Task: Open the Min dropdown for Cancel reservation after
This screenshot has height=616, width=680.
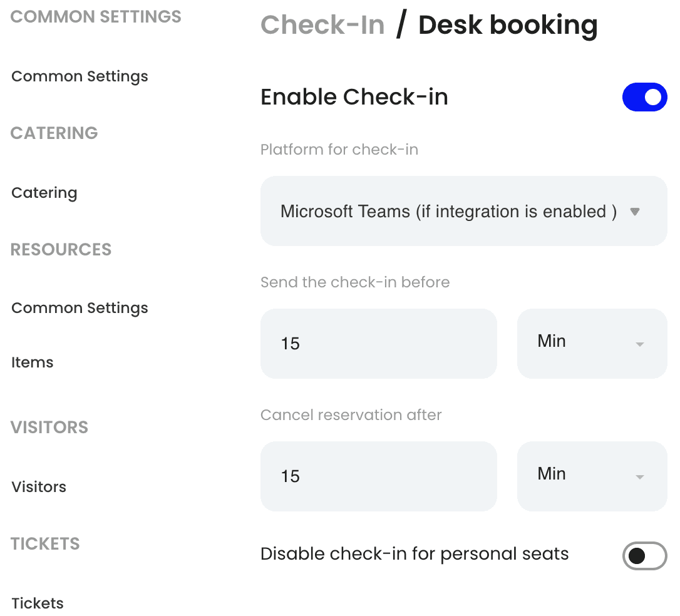Action: point(592,476)
